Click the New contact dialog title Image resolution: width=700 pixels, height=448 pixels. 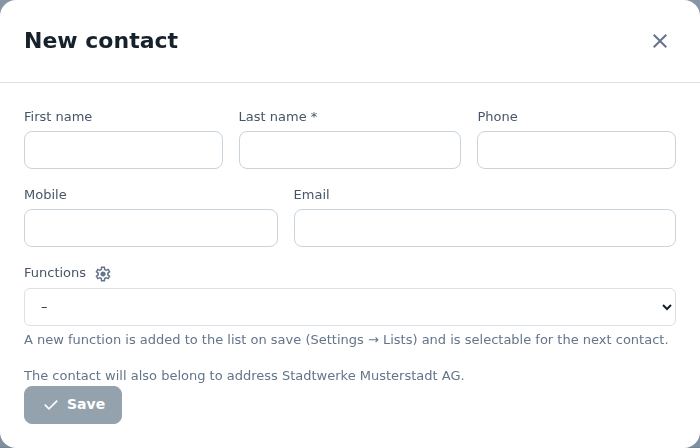click(x=101, y=41)
